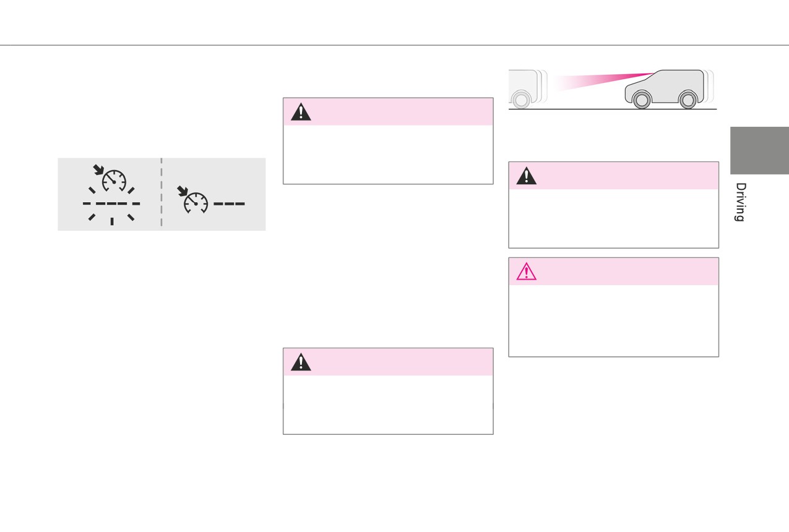
Task: Click the pink header of the top middle warning box
Action: (x=388, y=111)
